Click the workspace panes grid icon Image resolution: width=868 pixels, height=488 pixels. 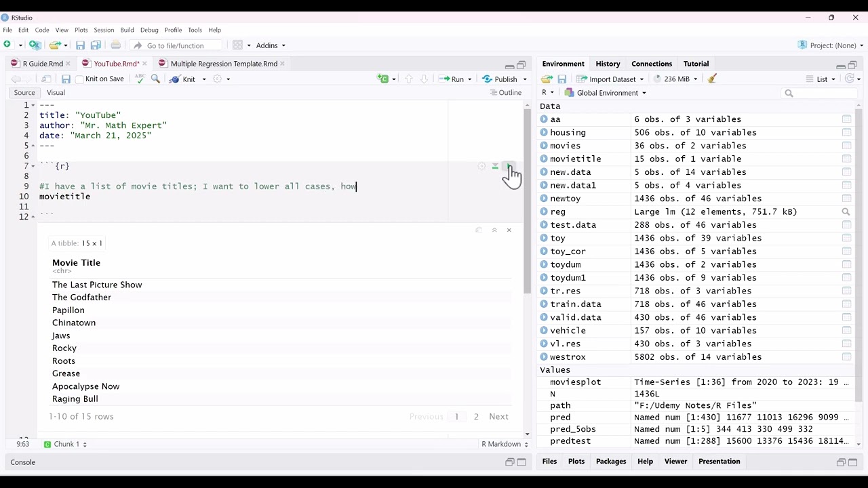click(237, 45)
